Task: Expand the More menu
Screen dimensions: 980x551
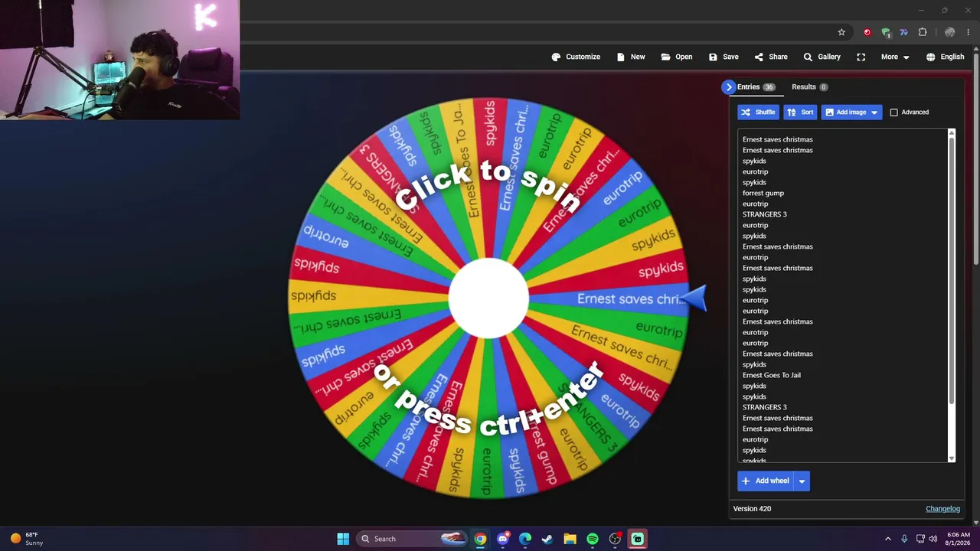Action: click(895, 57)
